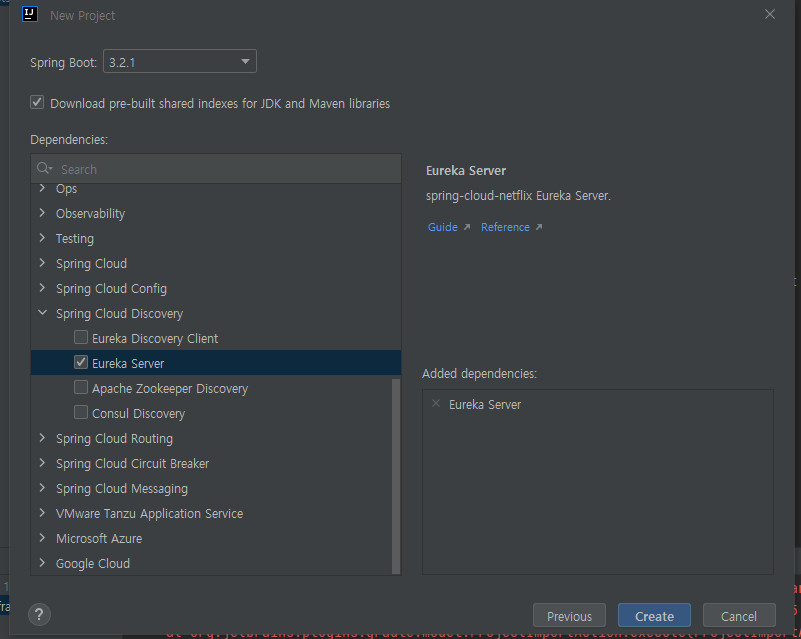This screenshot has width=801, height=639.
Task: Click the Previous button
Action: point(569,616)
